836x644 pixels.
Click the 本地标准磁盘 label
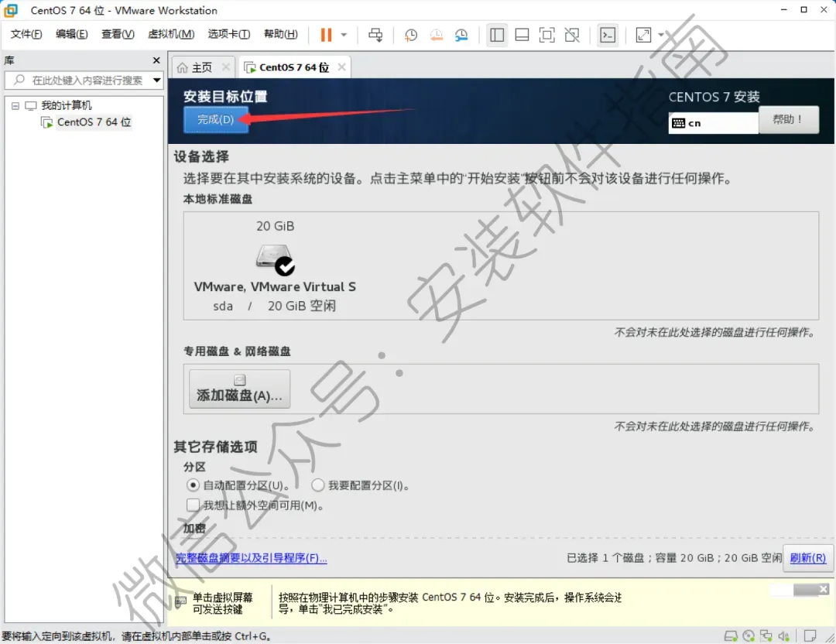click(x=218, y=199)
